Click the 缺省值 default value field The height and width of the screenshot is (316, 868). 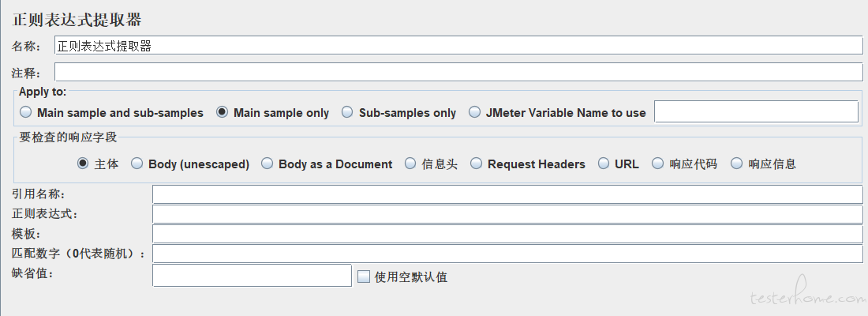[x=251, y=275]
